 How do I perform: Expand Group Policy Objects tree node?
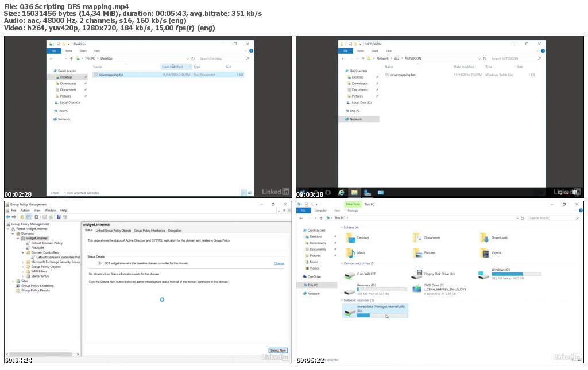(23, 267)
